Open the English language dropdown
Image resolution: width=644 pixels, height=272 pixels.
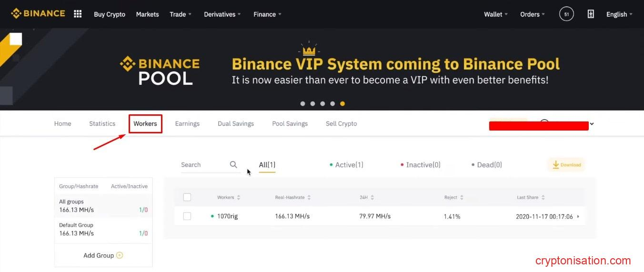[x=619, y=14]
